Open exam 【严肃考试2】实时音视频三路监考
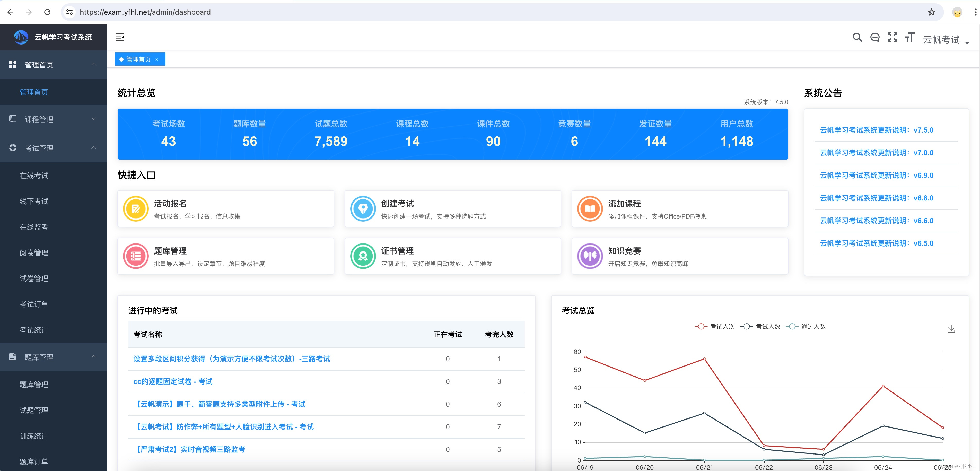This screenshot has height=471, width=980. point(189,449)
